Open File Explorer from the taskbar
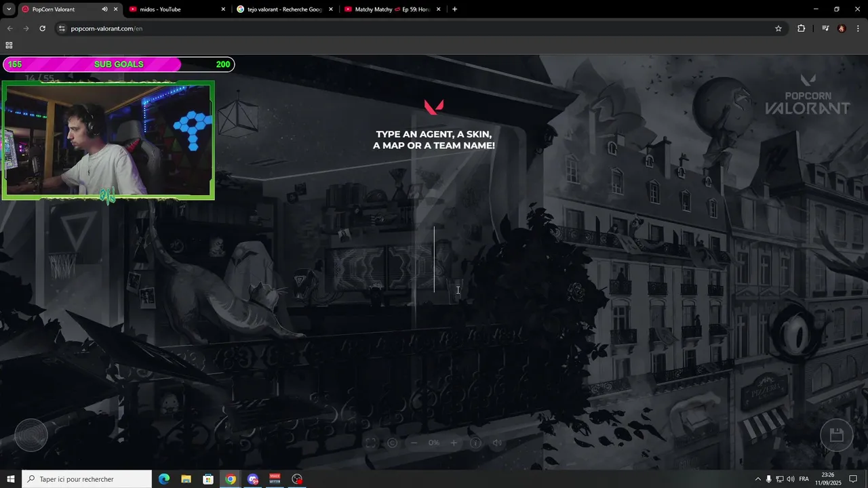Screen dimensions: 868x488 [186, 479]
